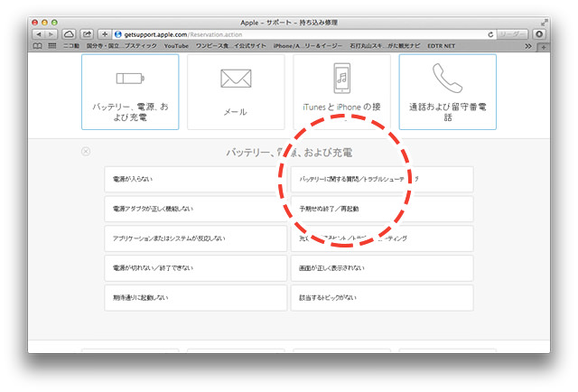Select the メール category card
This screenshot has width=578, height=392.
click(x=236, y=92)
